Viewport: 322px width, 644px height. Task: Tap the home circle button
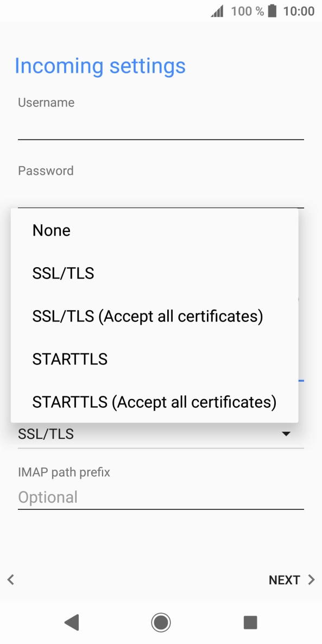point(161,622)
